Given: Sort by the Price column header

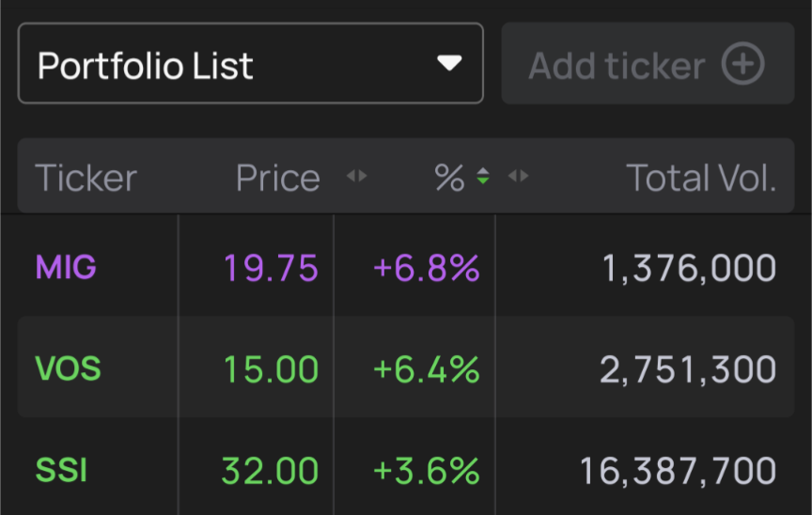Looking at the screenshot, I should tap(277, 178).
